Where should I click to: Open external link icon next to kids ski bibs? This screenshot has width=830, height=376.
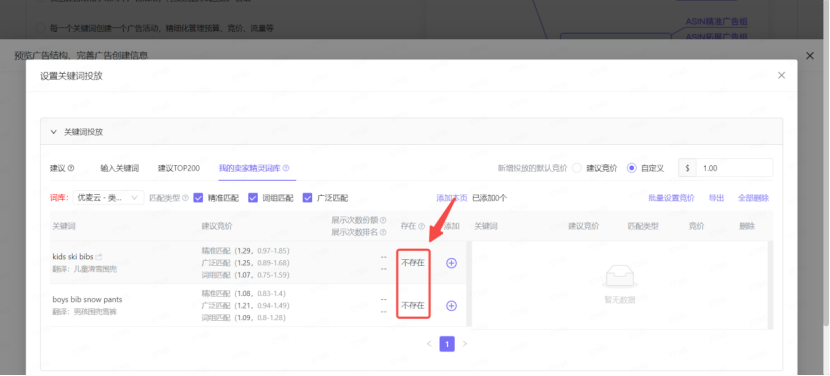click(98, 257)
